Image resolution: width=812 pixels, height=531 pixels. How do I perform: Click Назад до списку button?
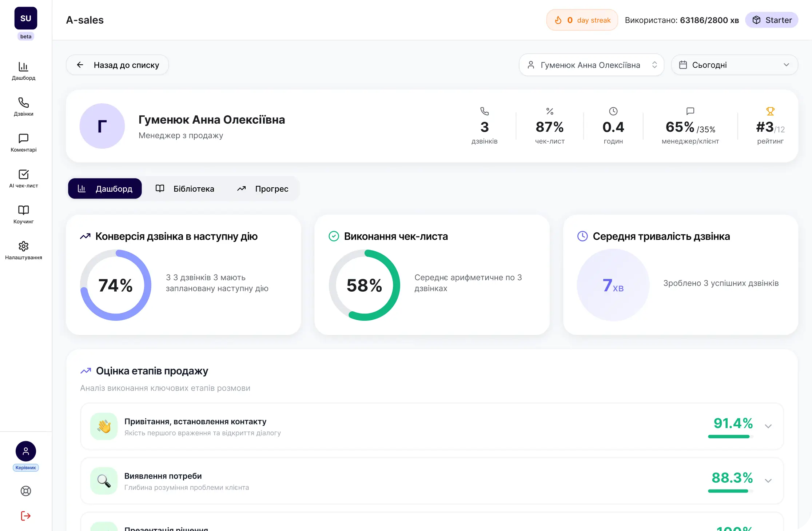click(x=117, y=65)
